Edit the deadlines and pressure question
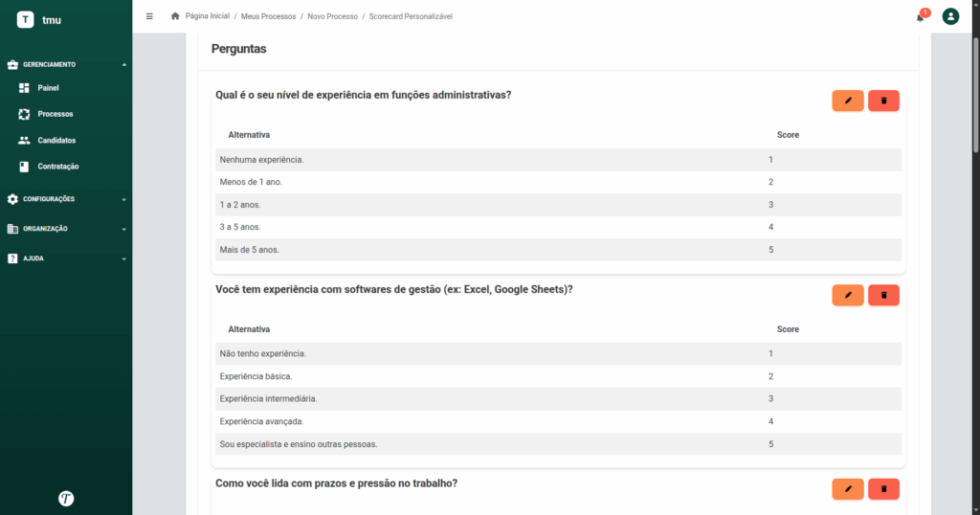The width and height of the screenshot is (980, 515). tap(848, 489)
